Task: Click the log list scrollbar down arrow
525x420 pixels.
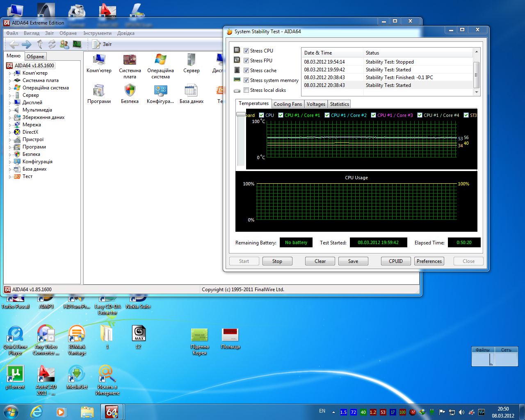Action: tap(476, 92)
